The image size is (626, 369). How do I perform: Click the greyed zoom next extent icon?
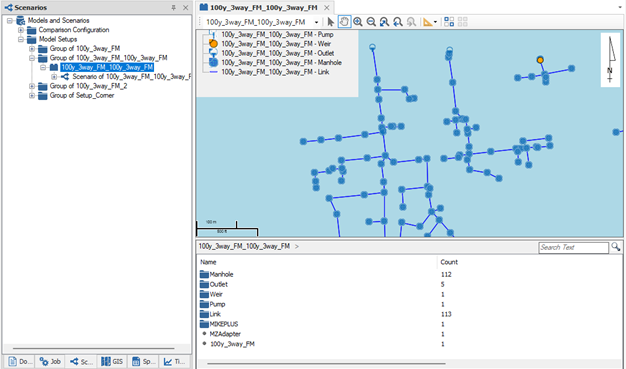click(411, 22)
